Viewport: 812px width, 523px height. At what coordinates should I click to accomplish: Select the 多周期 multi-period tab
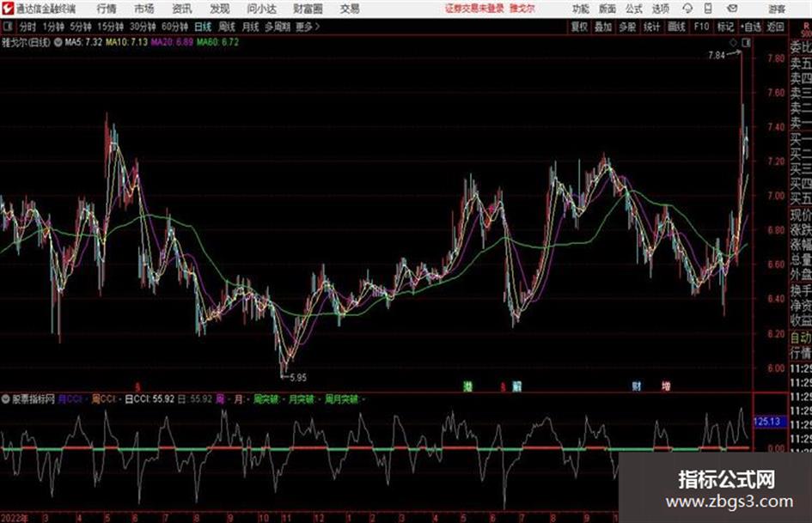coord(278,27)
